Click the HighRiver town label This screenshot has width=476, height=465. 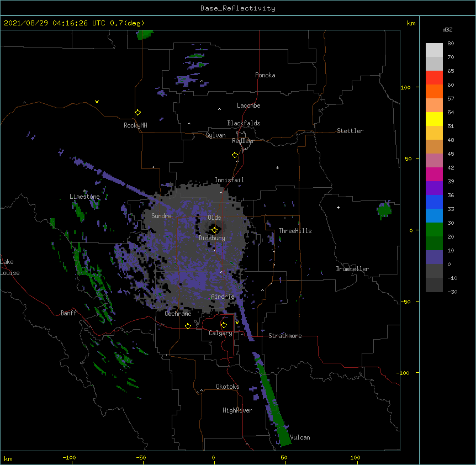(237, 410)
